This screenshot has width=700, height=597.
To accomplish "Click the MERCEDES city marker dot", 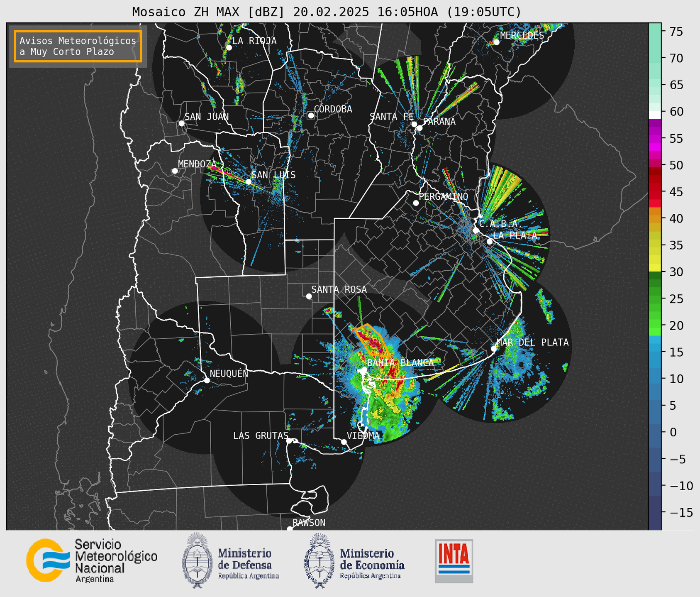I will (496, 42).
